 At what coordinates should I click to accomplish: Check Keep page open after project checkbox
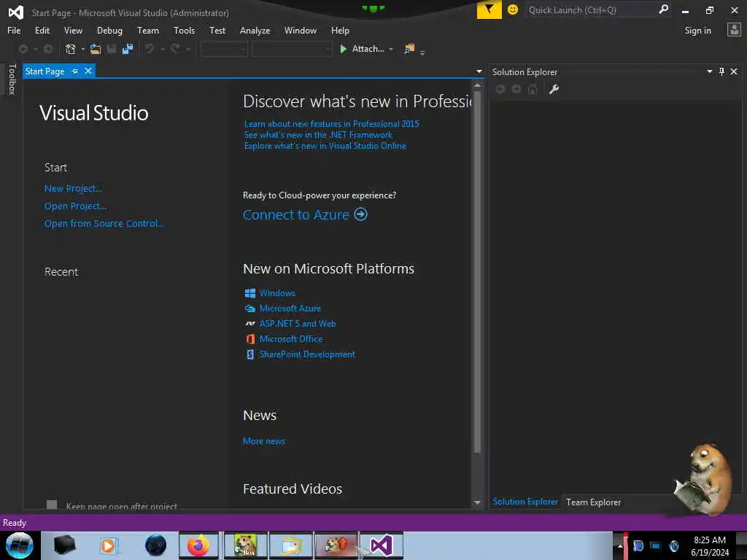click(52, 505)
